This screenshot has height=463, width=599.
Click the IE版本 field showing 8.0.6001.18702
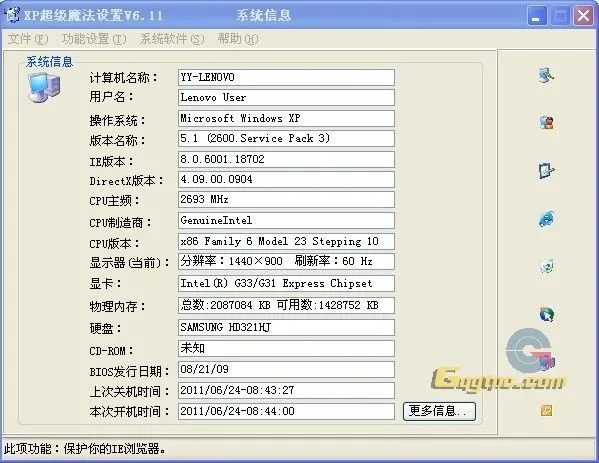[x=286, y=159]
